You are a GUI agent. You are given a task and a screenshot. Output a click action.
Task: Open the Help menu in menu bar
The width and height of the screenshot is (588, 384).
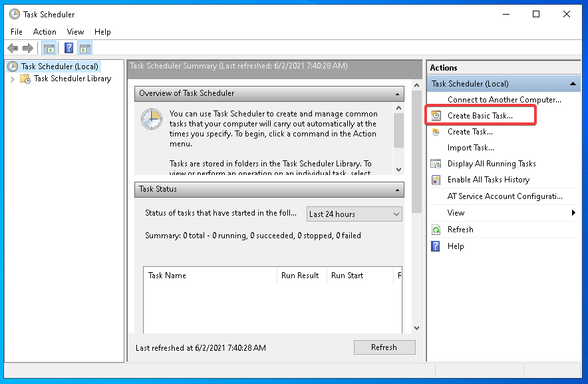click(x=102, y=32)
